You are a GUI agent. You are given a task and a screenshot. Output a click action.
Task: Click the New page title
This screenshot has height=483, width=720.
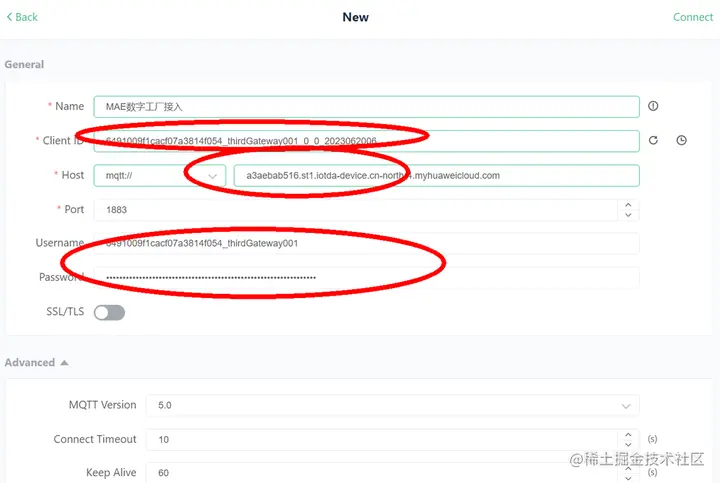[x=355, y=17]
